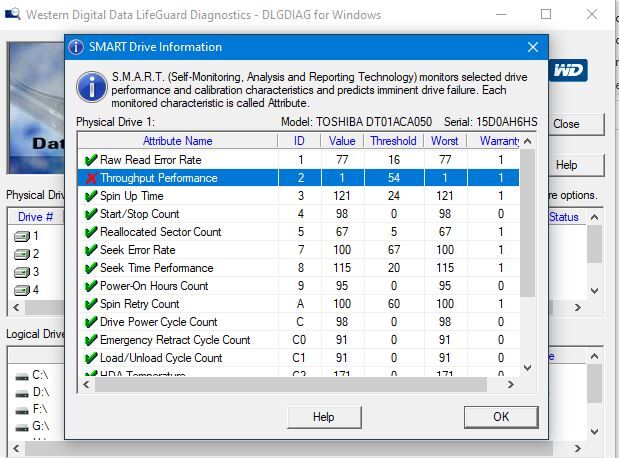
Task: Maximize the DLGDIAG main window
Action: click(x=546, y=14)
